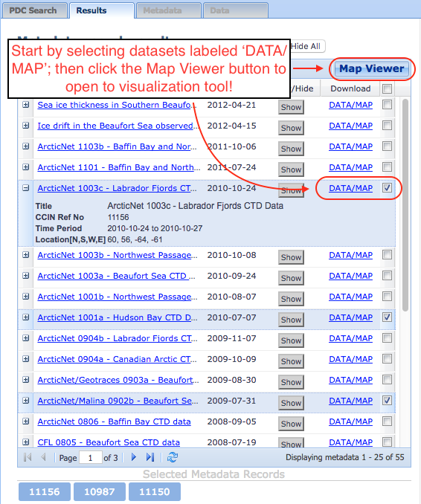Switch to the PDC Search tab
This screenshot has height=504, width=421.
tap(33, 10)
